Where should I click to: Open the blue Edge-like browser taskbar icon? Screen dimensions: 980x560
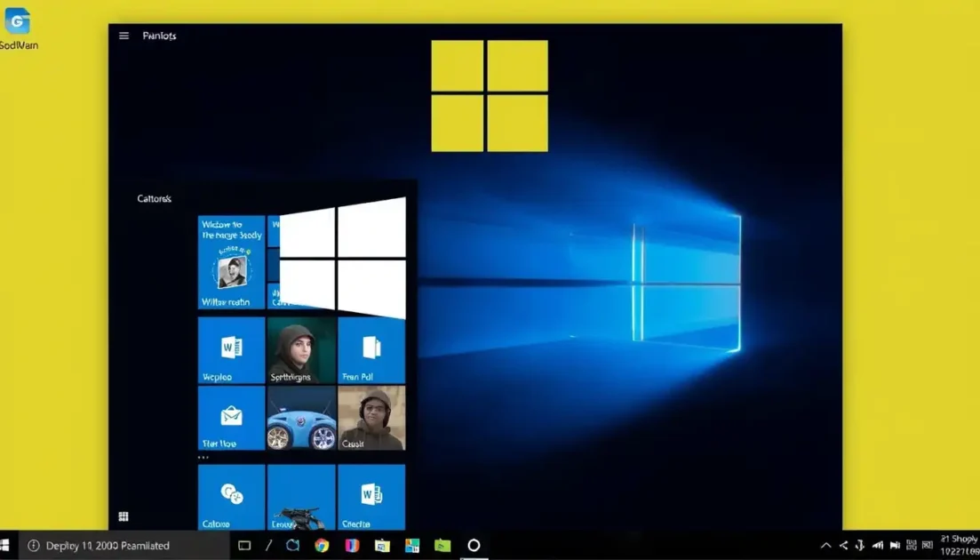tap(292, 546)
